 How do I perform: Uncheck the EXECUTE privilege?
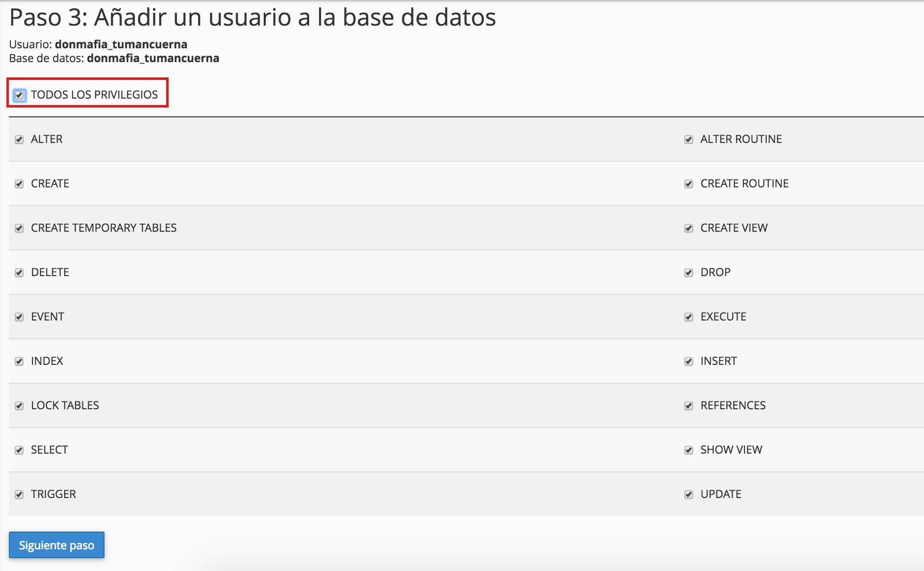click(x=689, y=317)
